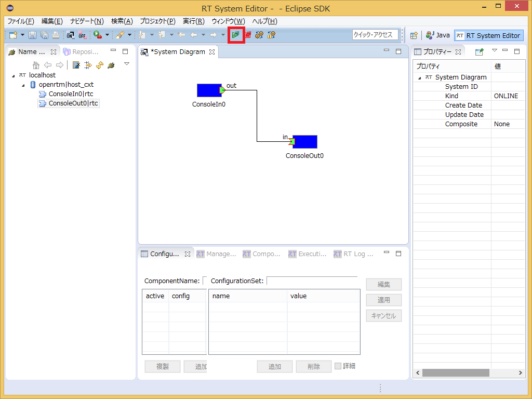Click the pin icon in Properties view
Image resolution: width=532 pixels, height=399 pixels.
(480, 52)
